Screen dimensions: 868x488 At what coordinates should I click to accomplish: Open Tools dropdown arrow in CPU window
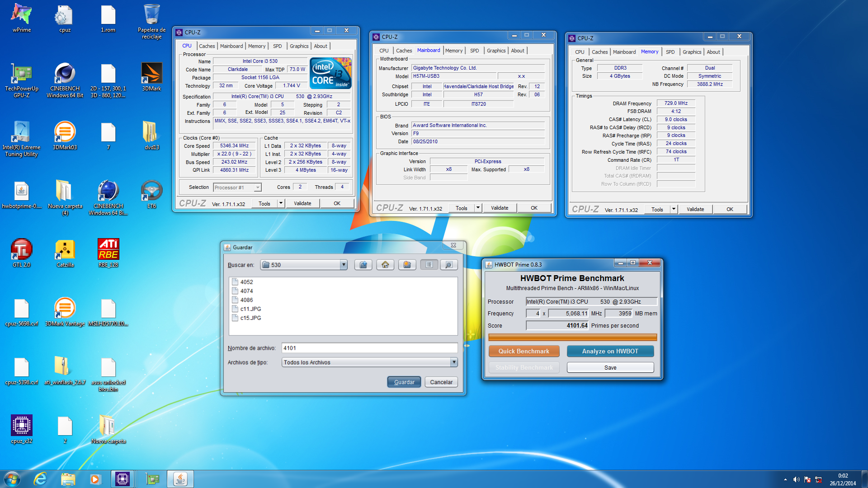(x=281, y=203)
